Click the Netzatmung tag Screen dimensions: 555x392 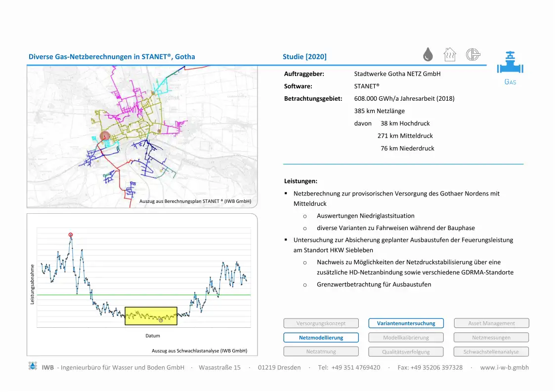(x=321, y=352)
